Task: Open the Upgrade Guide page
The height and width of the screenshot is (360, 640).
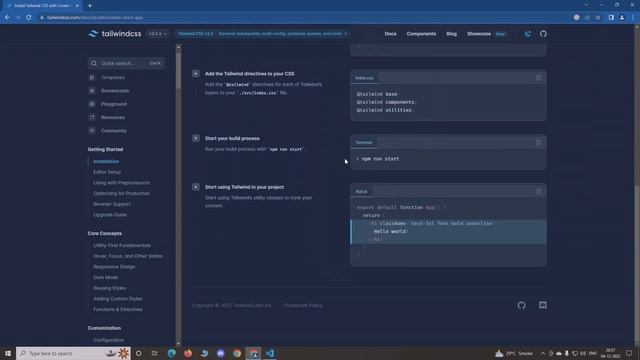Action: 110,214
